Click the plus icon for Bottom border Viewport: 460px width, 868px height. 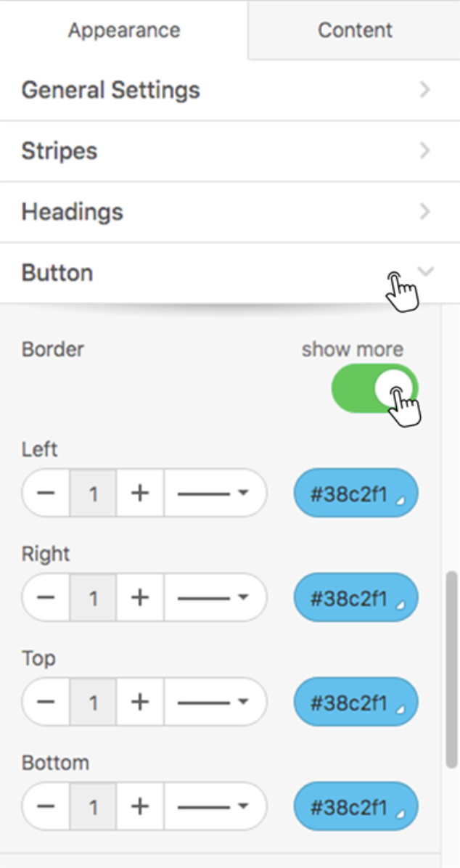point(140,806)
